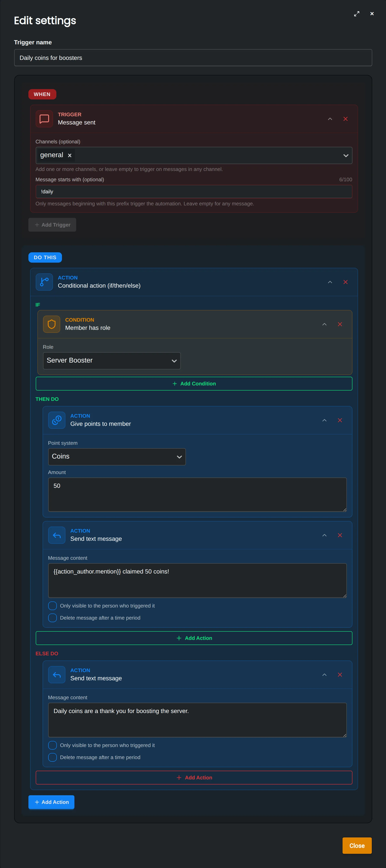
Task: Enable 'Only visible' for claimed coins message
Action: click(52, 606)
